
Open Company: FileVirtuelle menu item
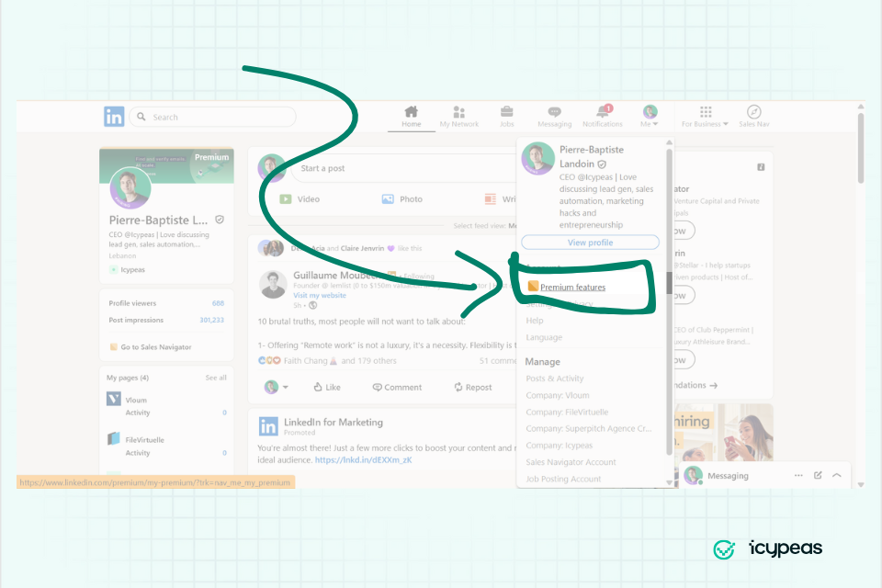point(567,412)
